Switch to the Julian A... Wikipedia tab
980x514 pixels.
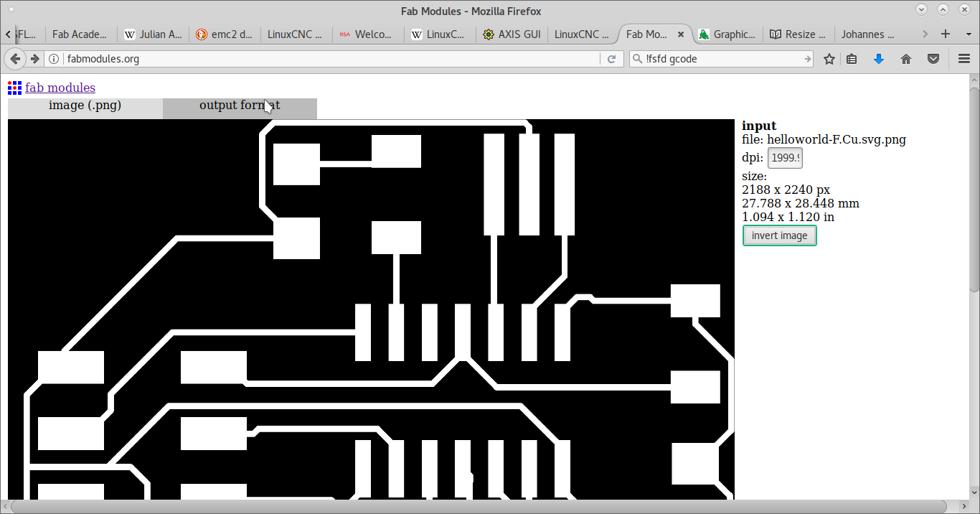click(x=153, y=34)
